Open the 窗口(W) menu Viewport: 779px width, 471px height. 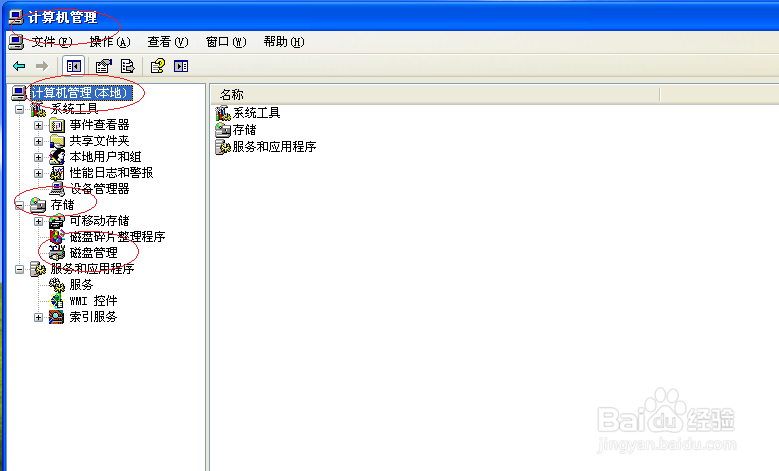(x=226, y=42)
